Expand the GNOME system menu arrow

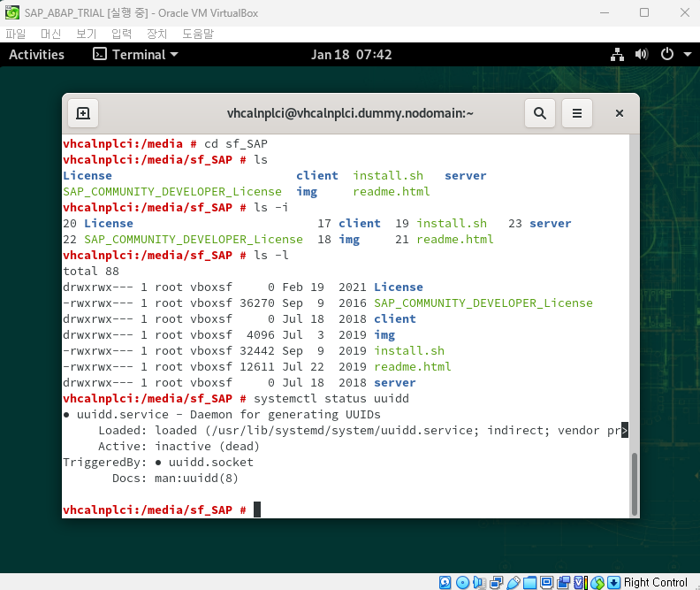click(688, 55)
